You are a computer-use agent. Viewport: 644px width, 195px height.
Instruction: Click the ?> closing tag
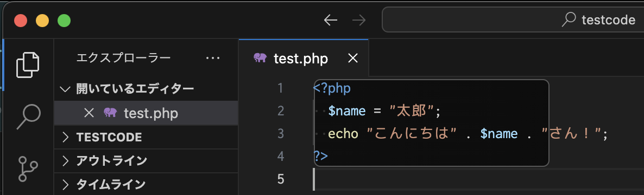tap(321, 157)
